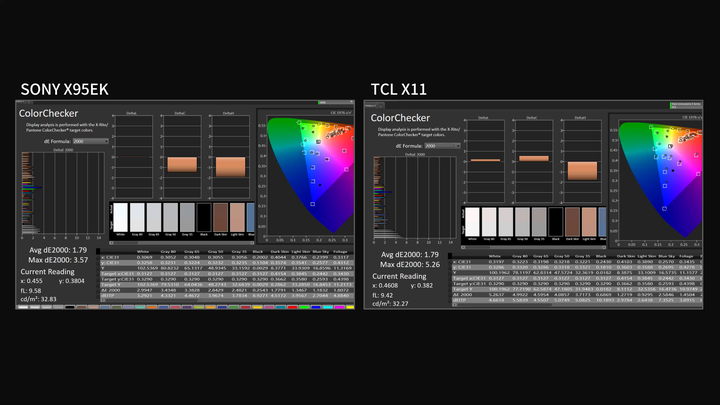
Task: Click the swatch strip left scroll arrow in TCL window
Action: pyautogui.click(x=463, y=247)
